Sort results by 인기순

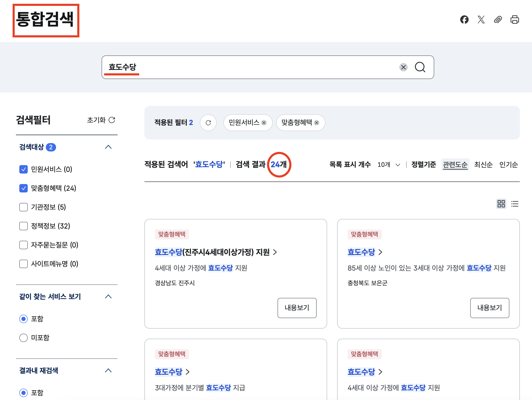click(x=508, y=165)
